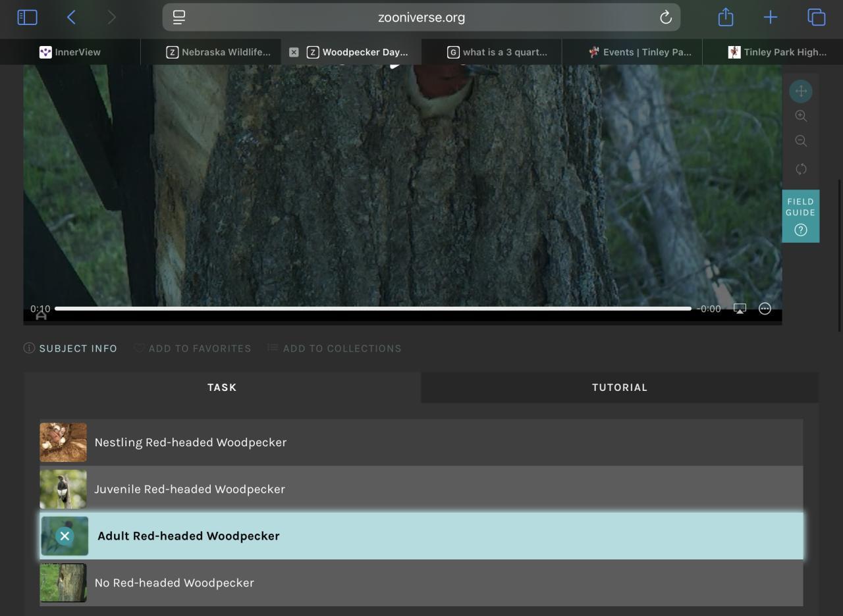This screenshot has height=616, width=843.
Task: Click the Subject Info button
Action: click(x=70, y=348)
